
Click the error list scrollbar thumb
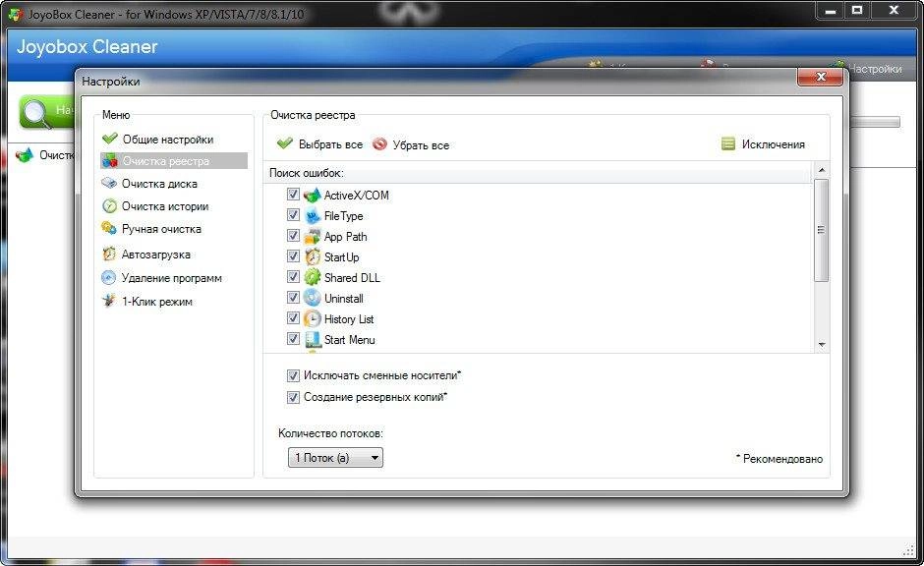pos(822,230)
